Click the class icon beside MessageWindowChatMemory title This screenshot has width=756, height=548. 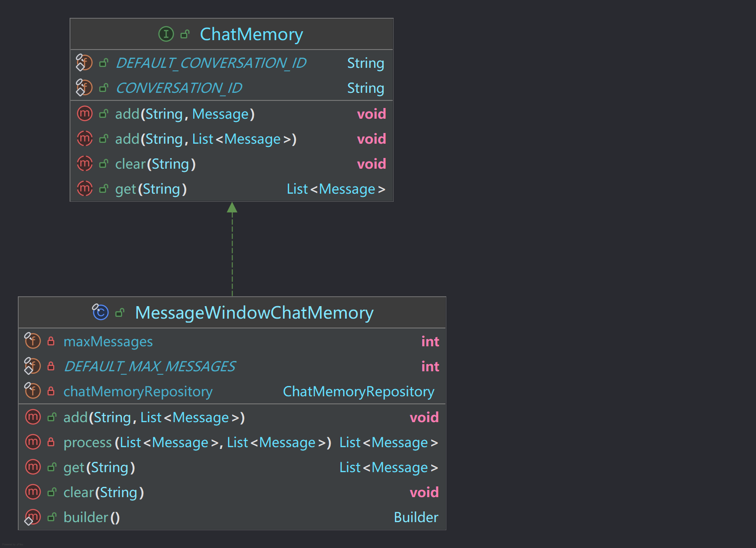click(100, 312)
